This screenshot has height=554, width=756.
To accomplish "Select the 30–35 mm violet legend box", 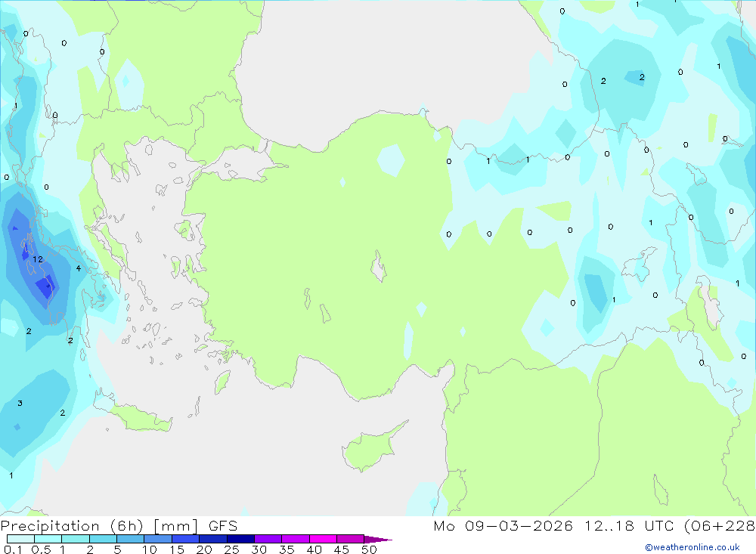I will (x=268, y=539).
